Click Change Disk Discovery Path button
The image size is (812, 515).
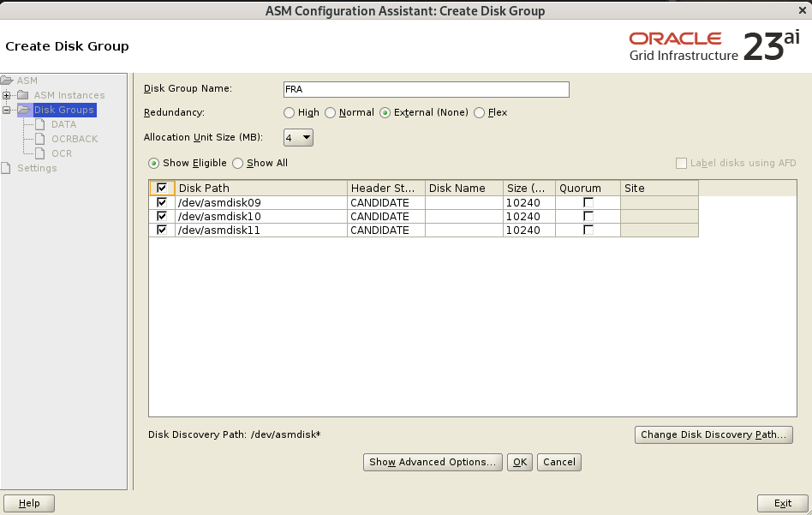[713, 434]
